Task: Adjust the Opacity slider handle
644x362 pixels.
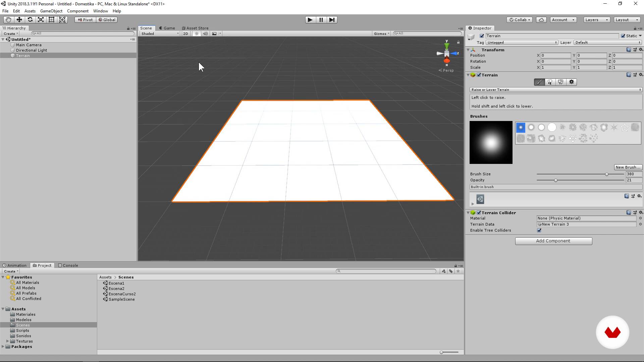Action: 556,180
